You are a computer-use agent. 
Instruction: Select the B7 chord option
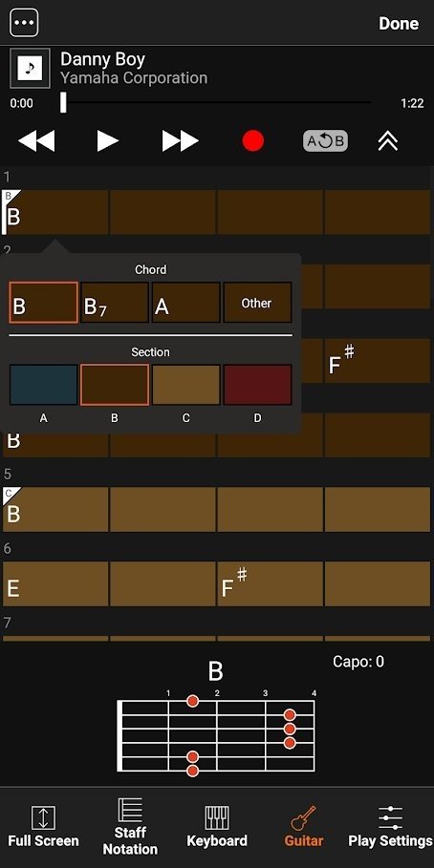click(115, 303)
